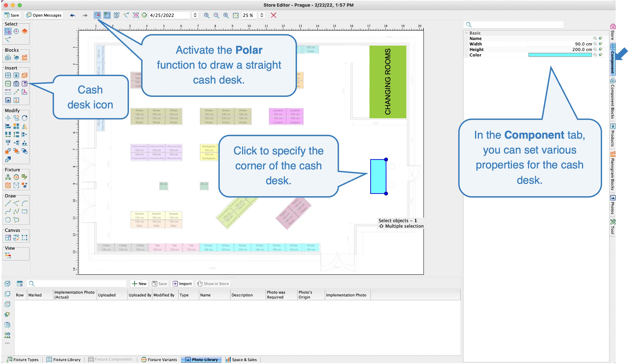631x364 pixels.
Task: Open the Products side tab
Action: coord(612,135)
